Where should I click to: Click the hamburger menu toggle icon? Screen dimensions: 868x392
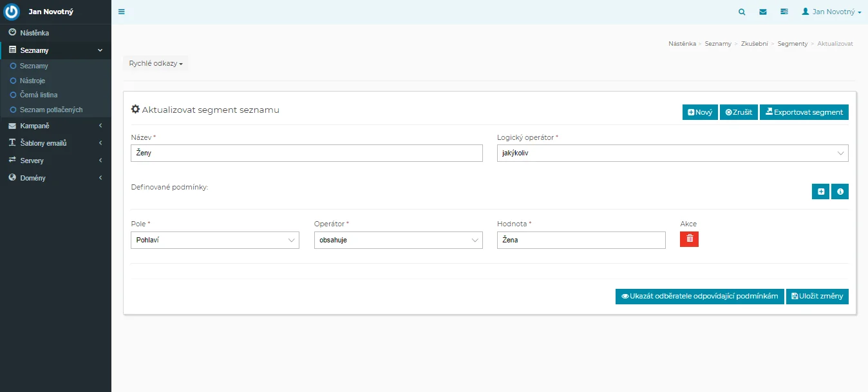tap(122, 12)
